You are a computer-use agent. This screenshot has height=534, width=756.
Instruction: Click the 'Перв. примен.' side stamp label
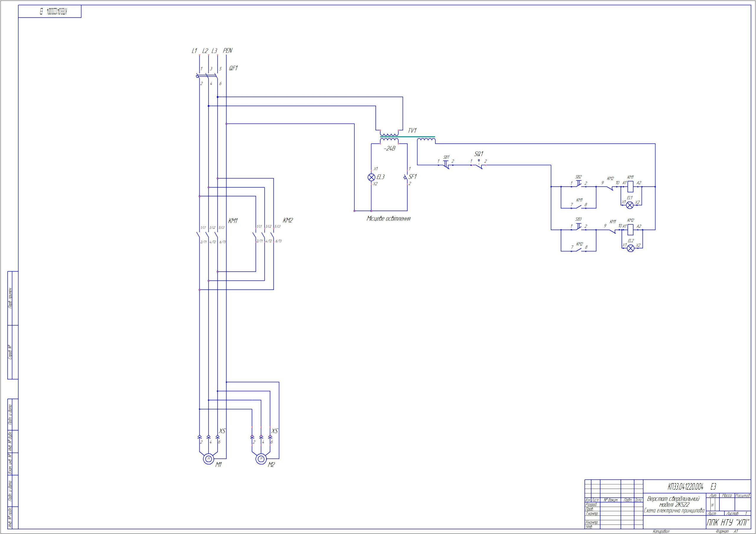click(x=10, y=298)
